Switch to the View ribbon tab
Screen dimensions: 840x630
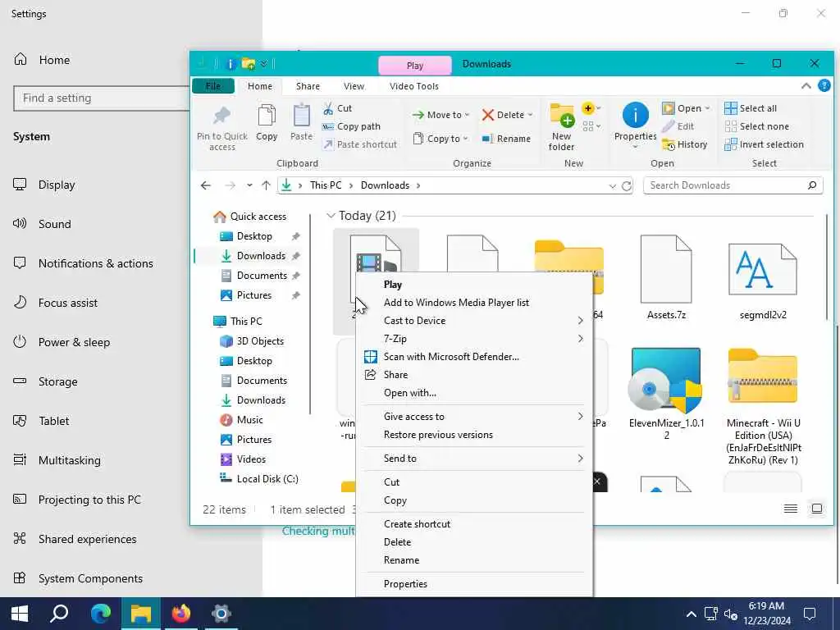click(354, 85)
